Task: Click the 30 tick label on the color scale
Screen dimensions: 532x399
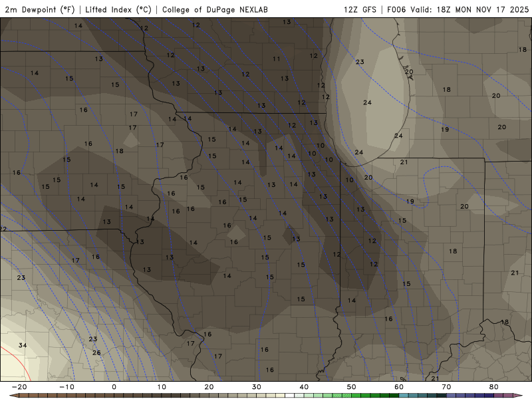Action: coord(257,387)
